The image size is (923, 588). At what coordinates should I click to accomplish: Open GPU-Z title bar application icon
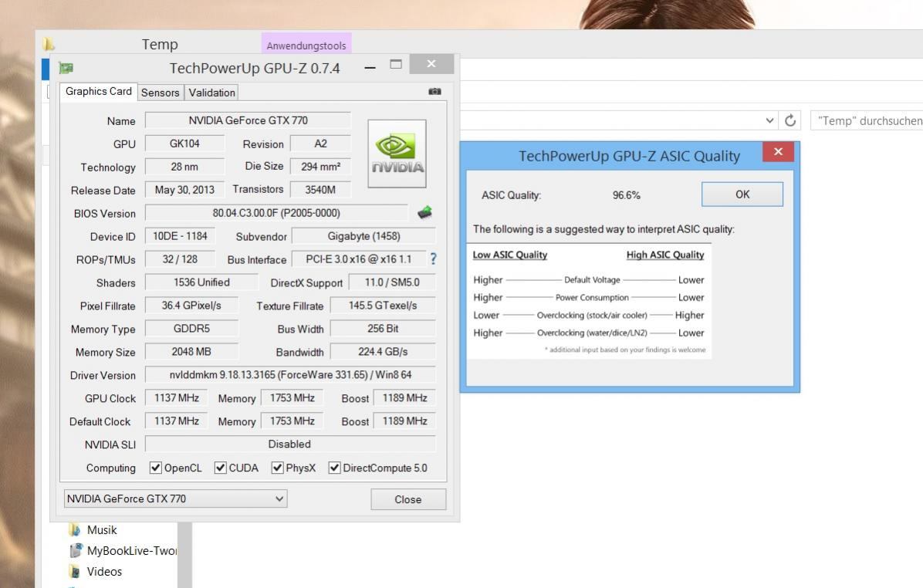(66, 68)
